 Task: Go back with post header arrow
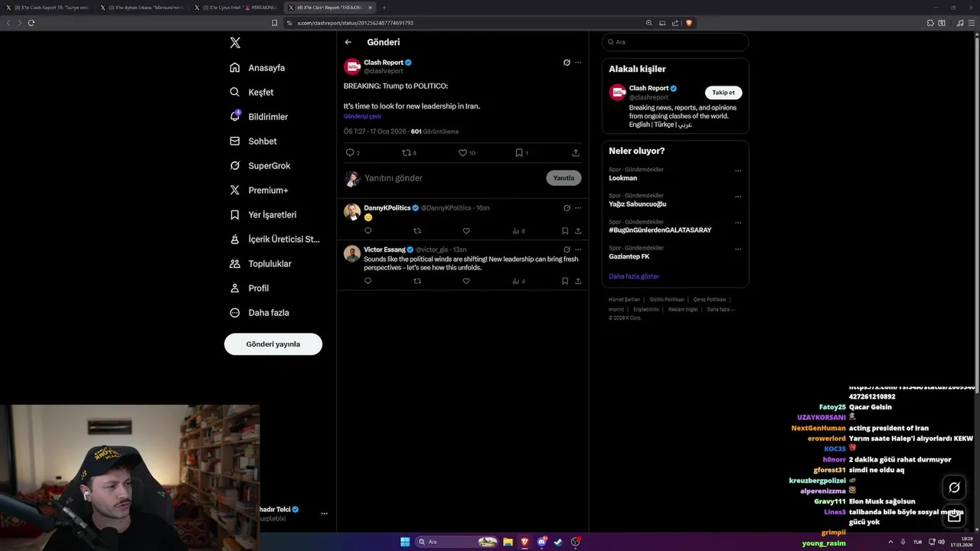point(348,42)
